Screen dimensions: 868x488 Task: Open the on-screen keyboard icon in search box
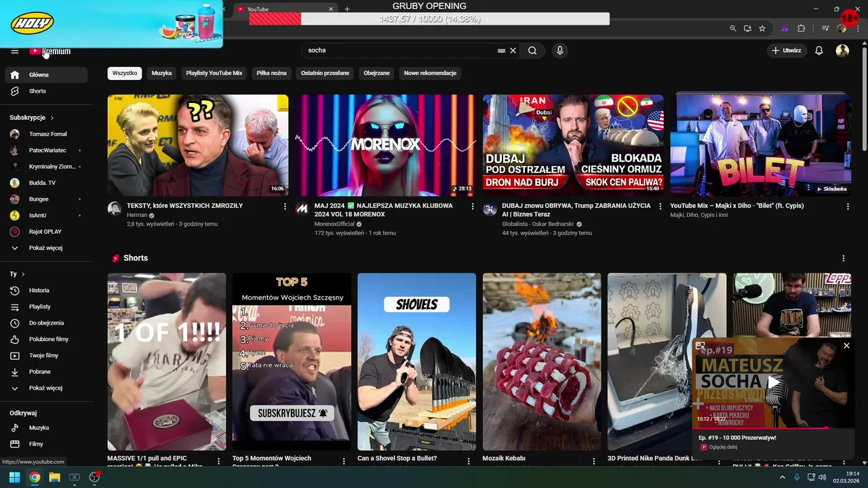(501, 50)
